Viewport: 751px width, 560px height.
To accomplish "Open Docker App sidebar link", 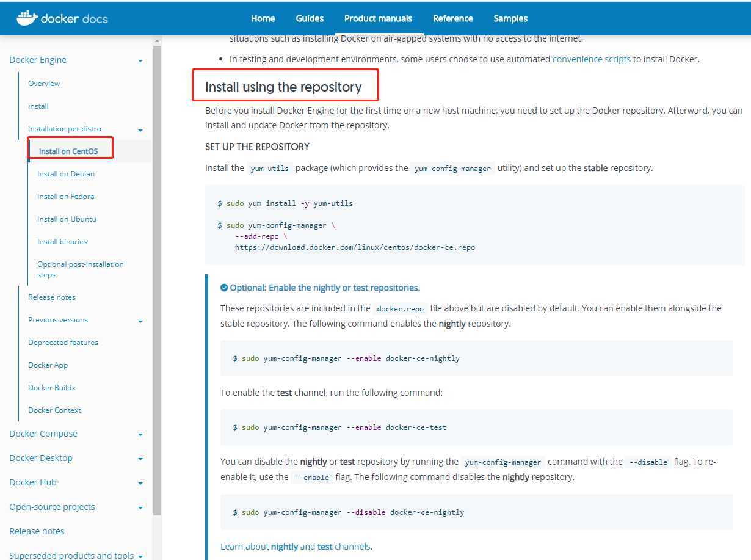I will [x=48, y=365].
